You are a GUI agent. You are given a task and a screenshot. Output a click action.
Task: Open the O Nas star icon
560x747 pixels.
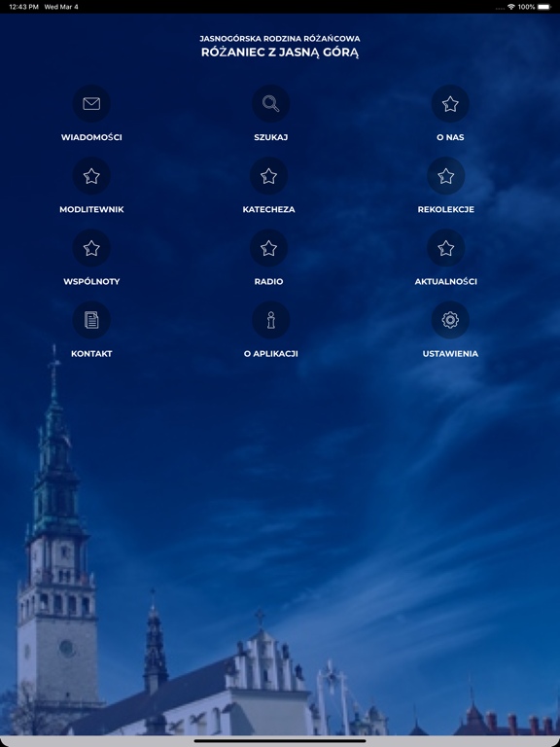click(x=450, y=103)
